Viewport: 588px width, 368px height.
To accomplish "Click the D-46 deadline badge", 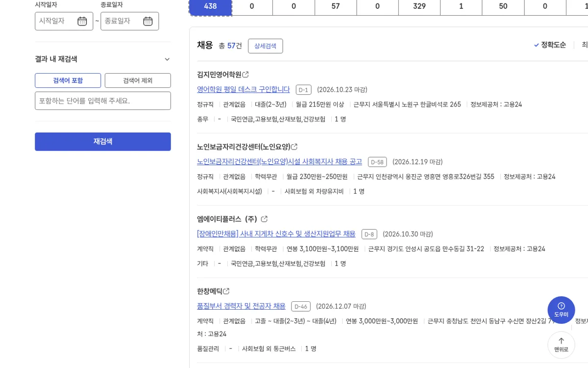I will tap(301, 306).
